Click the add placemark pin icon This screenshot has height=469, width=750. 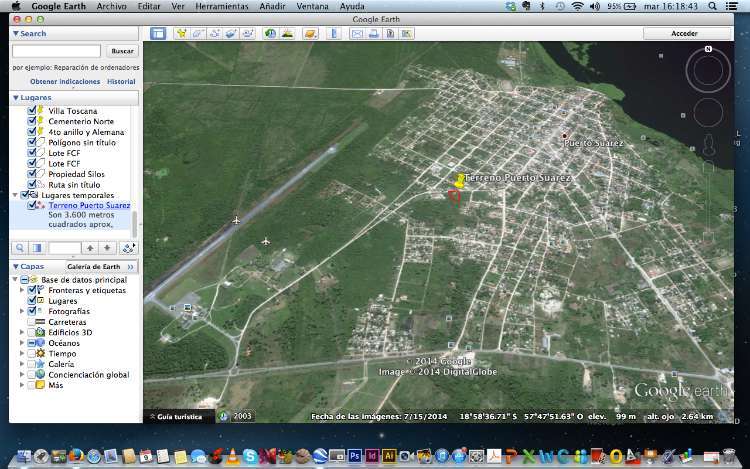[x=182, y=33]
